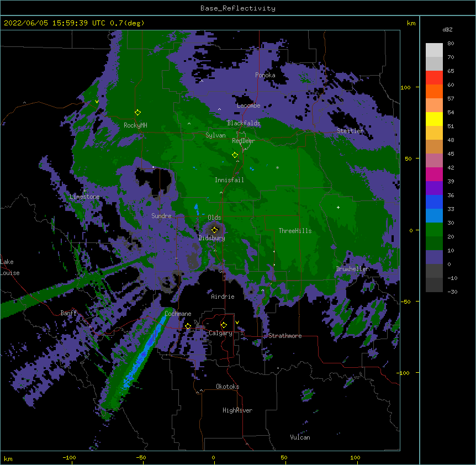This screenshot has width=476, height=465.
Task: Click the km label at bottom-left corner
Action: coord(8,458)
